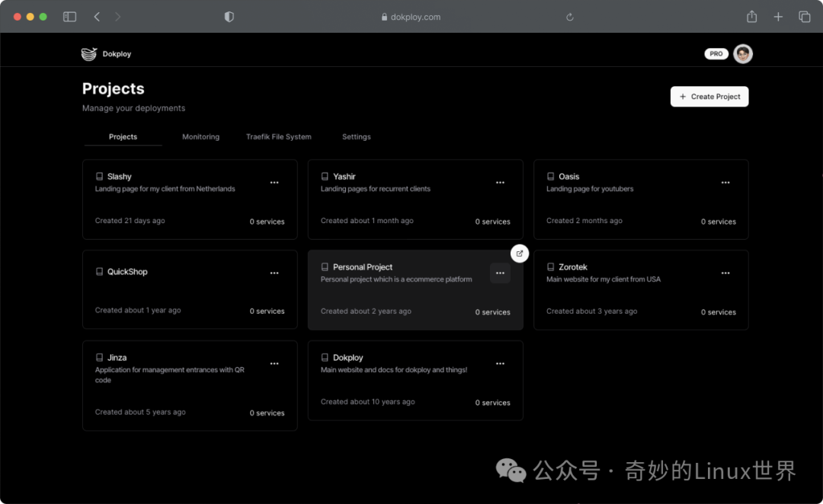Open the Slashy project title
Viewport: 823px width, 504px height.
[119, 176]
